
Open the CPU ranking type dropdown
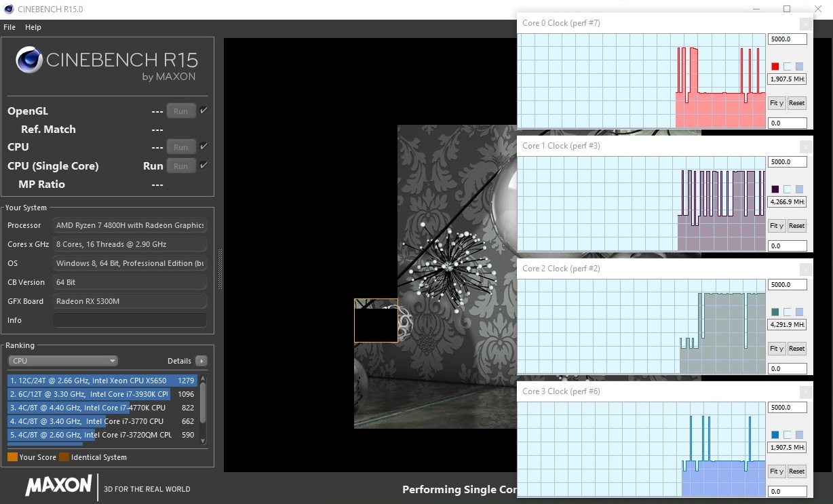point(62,361)
